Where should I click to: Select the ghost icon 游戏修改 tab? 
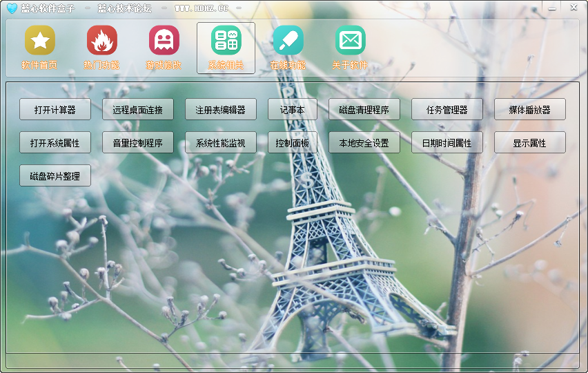pyautogui.click(x=164, y=41)
